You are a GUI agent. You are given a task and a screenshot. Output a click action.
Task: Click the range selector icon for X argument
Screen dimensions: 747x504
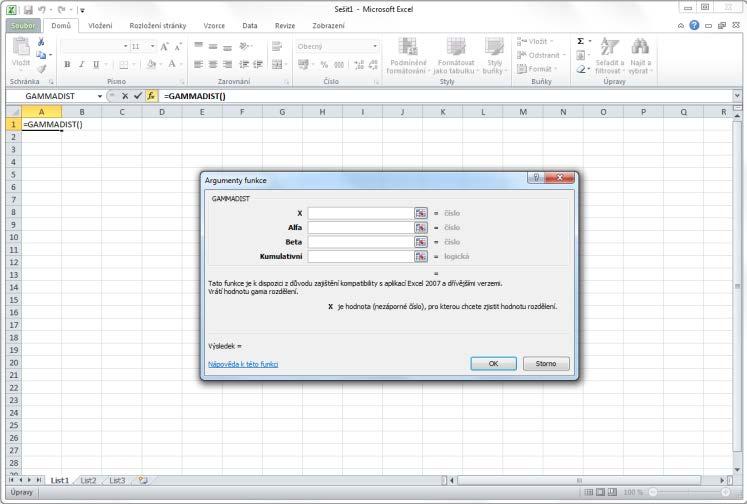click(420, 213)
